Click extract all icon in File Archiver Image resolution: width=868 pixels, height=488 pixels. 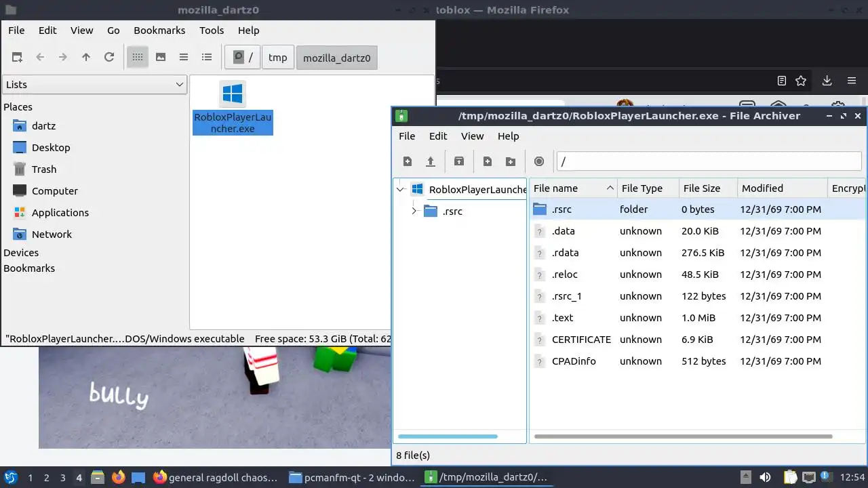click(459, 161)
